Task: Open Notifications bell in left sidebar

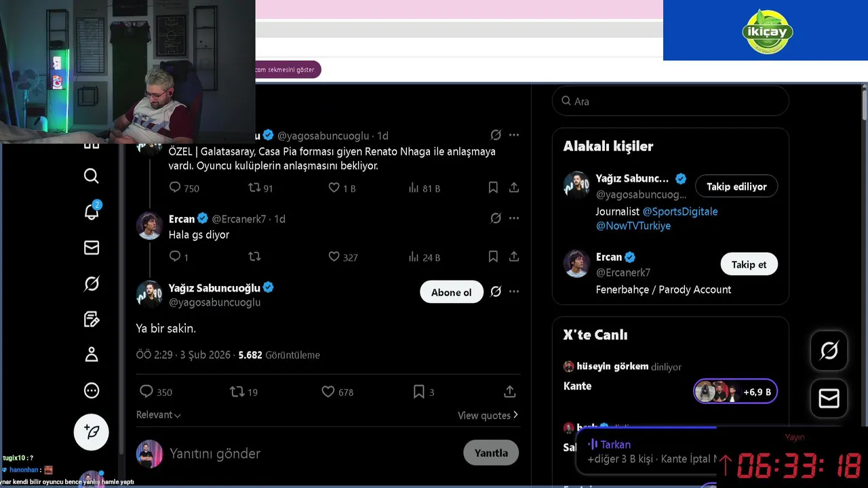Action: (92, 211)
